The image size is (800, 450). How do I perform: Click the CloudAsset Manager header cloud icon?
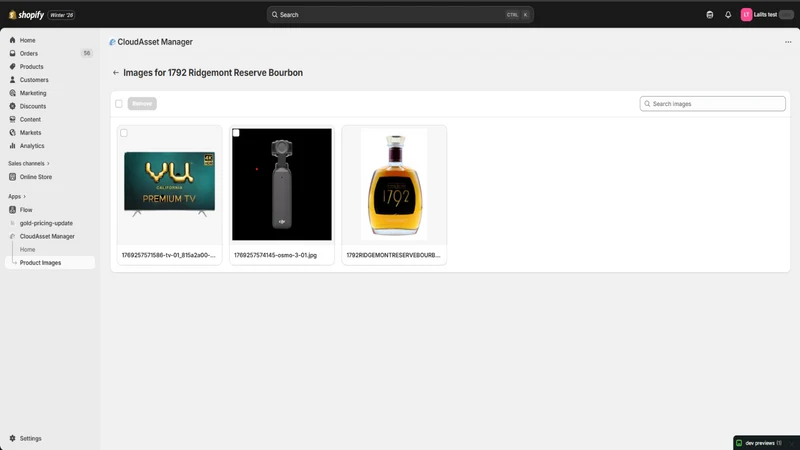tap(112, 42)
